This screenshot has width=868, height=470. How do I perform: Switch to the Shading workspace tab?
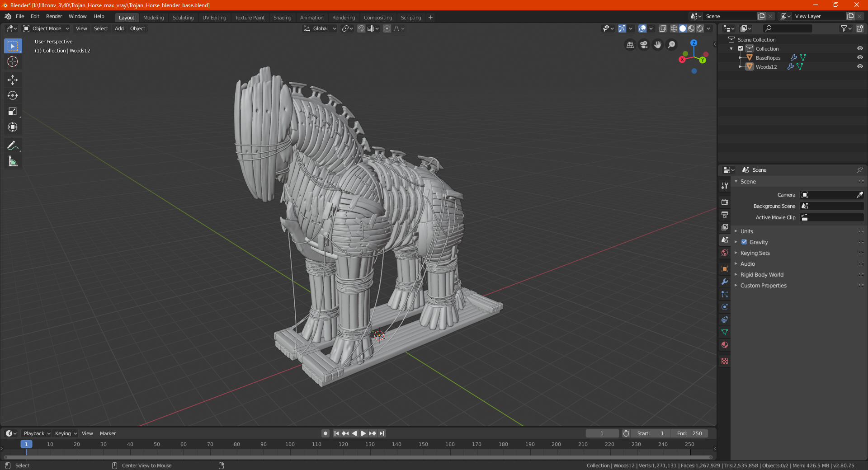tap(282, 18)
